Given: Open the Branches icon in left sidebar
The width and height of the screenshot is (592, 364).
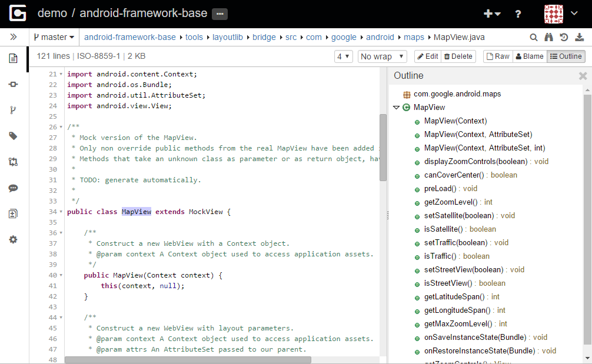Looking at the screenshot, I should (x=13, y=110).
